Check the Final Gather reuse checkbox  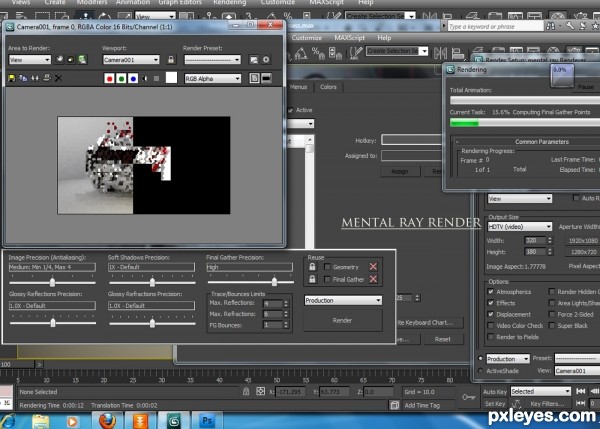pos(327,279)
